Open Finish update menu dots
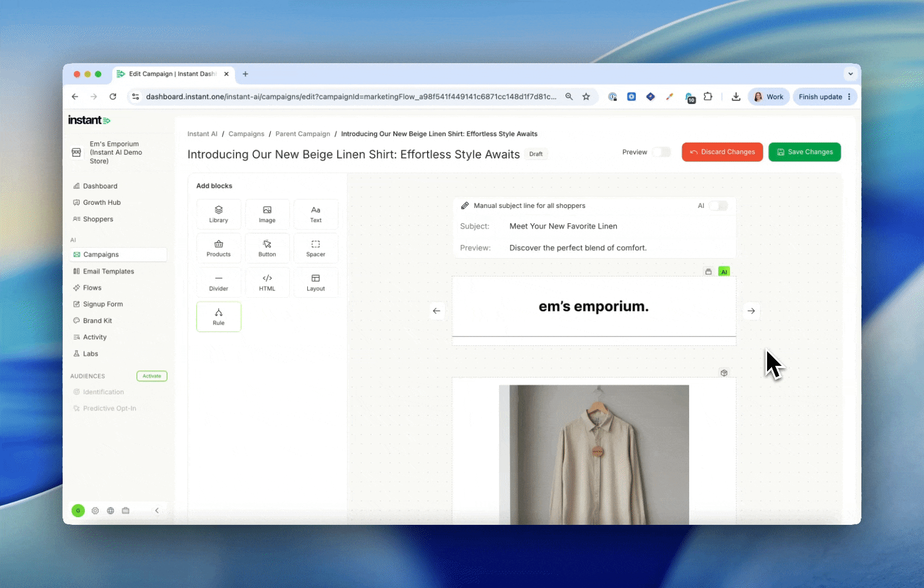The height and width of the screenshot is (588, 924). pos(849,97)
